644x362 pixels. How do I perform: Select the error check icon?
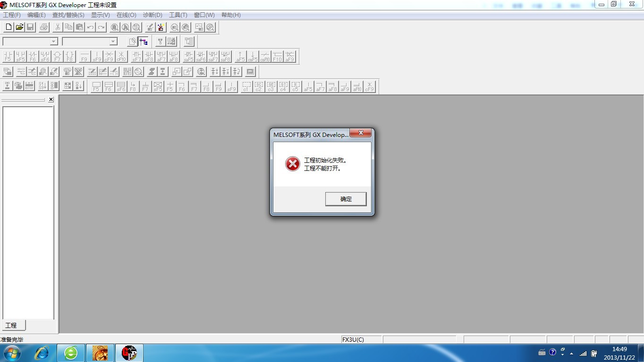pyautogui.click(x=29, y=86)
